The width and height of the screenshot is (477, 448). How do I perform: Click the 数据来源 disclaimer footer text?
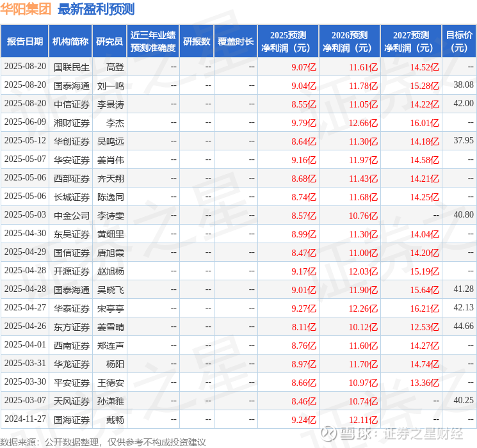[103, 442]
